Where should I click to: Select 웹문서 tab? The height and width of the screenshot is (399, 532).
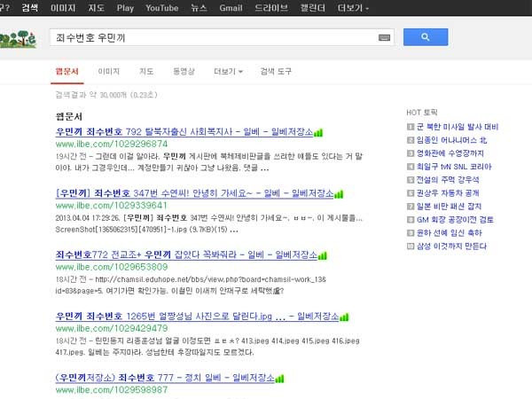pyautogui.click(x=66, y=71)
